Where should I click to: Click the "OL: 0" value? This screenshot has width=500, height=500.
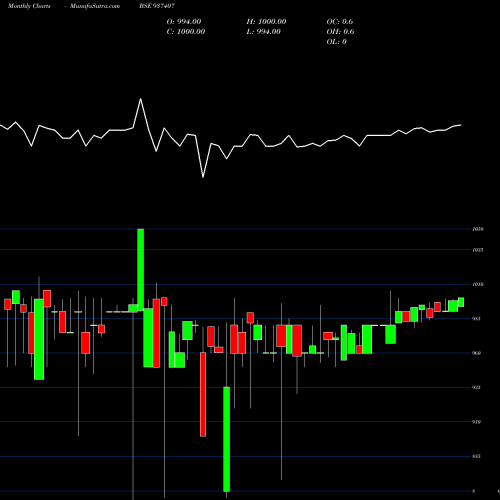coord(336,42)
